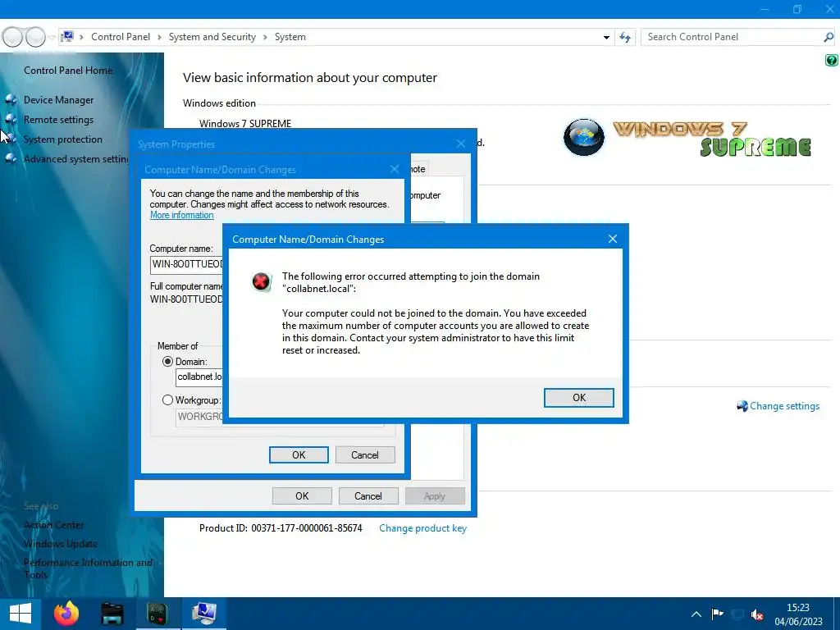Open the taskbar clock and date

[798, 614]
